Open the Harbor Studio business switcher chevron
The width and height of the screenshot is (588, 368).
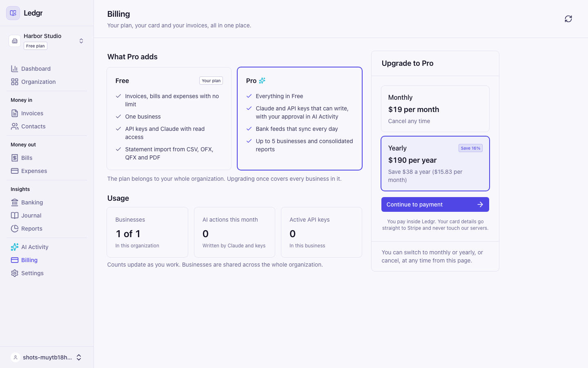click(x=81, y=41)
